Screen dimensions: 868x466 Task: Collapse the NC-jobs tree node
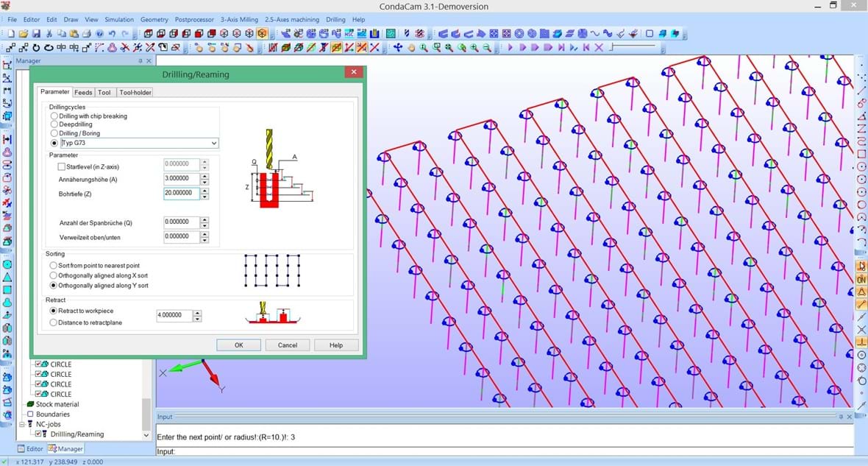(x=22, y=425)
